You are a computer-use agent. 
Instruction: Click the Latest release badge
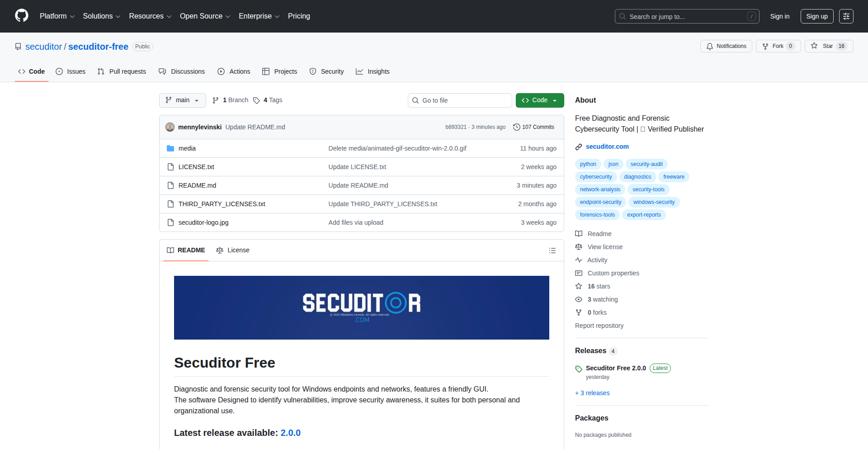pyautogui.click(x=660, y=368)
